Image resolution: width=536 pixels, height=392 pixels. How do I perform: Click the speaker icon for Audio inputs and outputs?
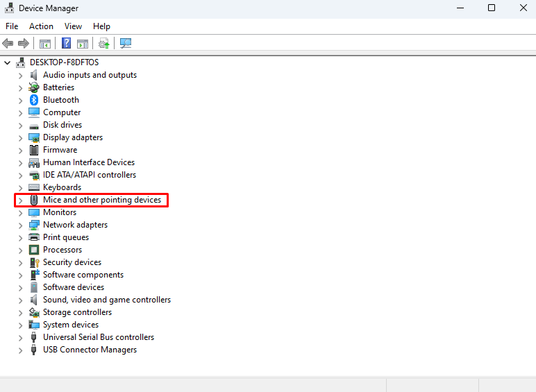coord(33,75)
